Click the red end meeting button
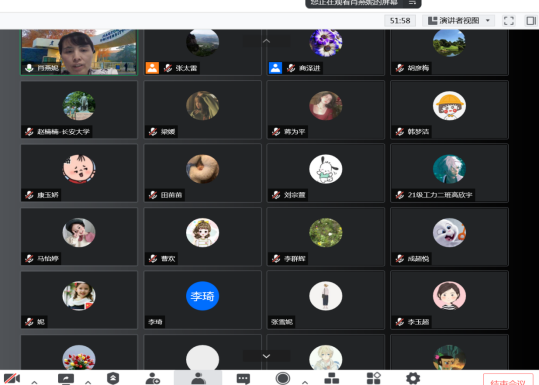The width and height of the screenshot is (539, 385). coord(508,379)
